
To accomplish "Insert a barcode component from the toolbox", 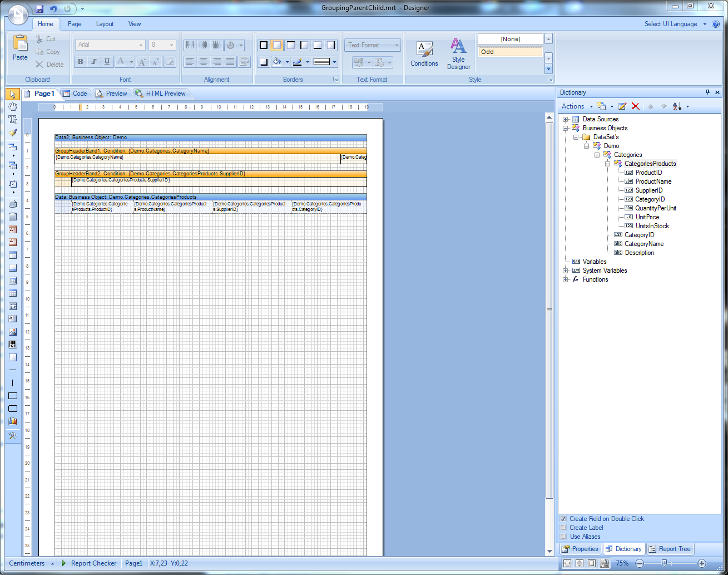I will (x=13, y=345).
